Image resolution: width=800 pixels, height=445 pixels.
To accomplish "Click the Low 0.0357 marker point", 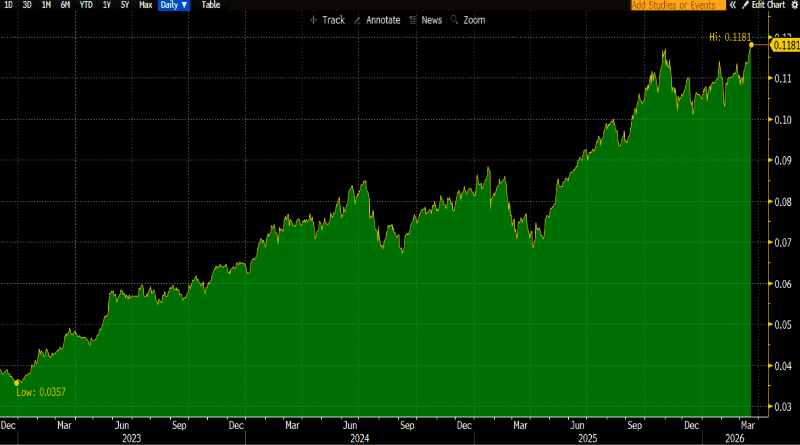I will (16, 382).
